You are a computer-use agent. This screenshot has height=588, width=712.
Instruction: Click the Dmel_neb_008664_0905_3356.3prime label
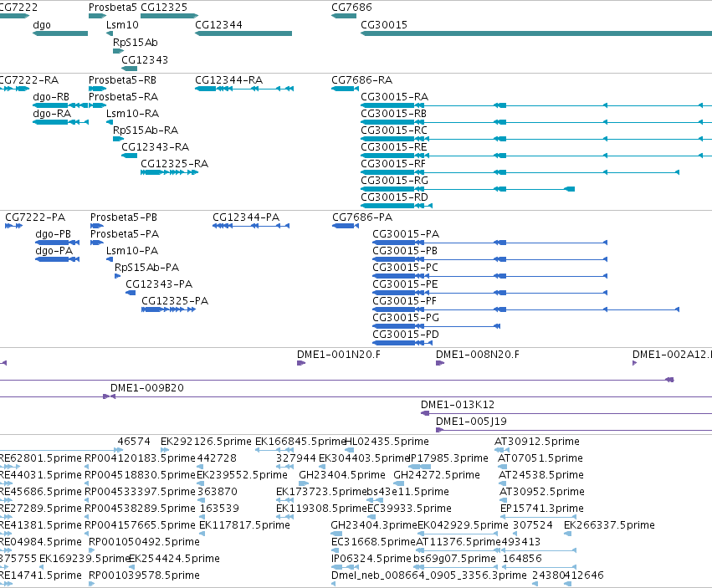point(428,575)
